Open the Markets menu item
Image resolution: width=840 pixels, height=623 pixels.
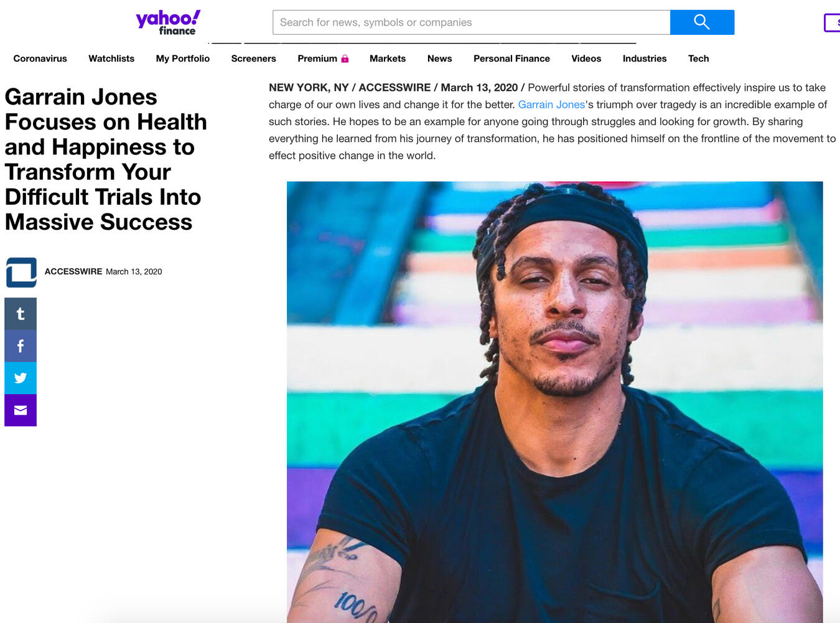click(388, 59)
